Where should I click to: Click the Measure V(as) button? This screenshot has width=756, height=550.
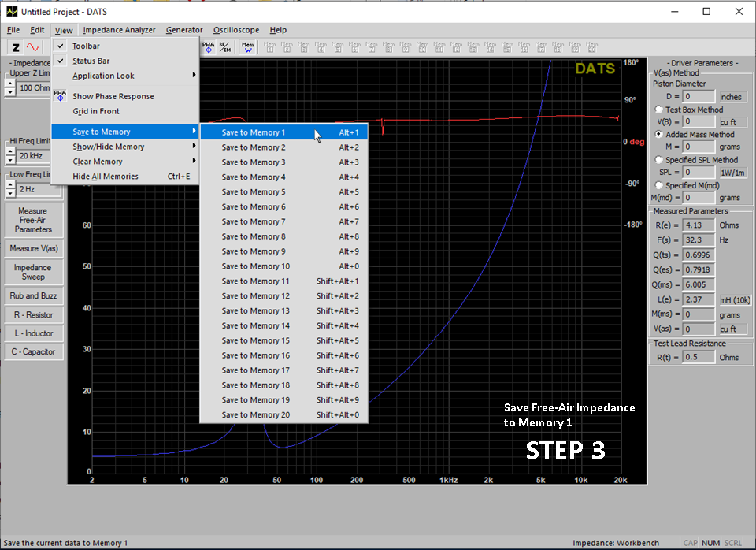click(x=33, y=248)
